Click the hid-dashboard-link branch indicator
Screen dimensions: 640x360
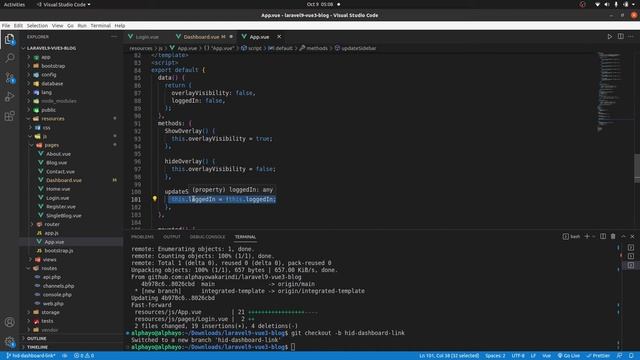(31, 356)
